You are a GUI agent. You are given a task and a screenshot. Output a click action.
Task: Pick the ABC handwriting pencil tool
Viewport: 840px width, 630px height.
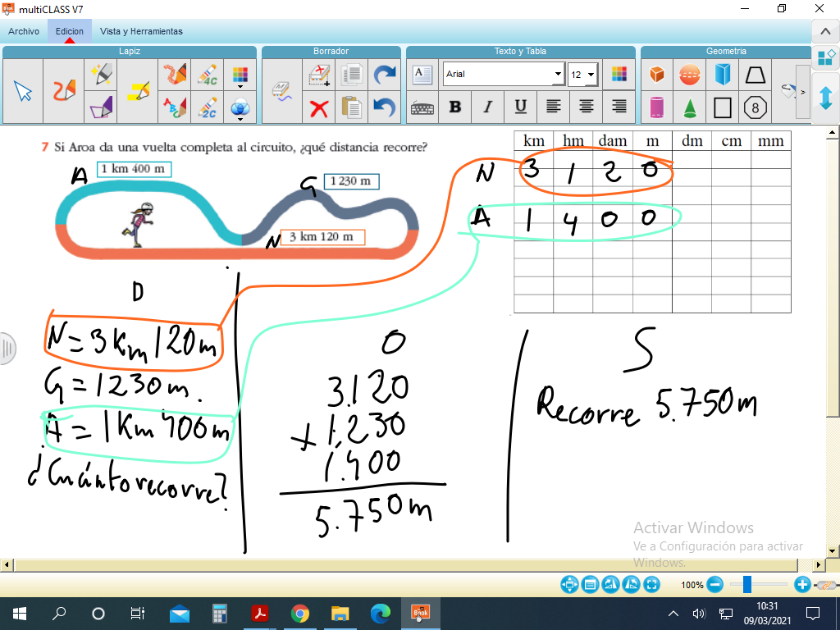[x=175, y=107]
